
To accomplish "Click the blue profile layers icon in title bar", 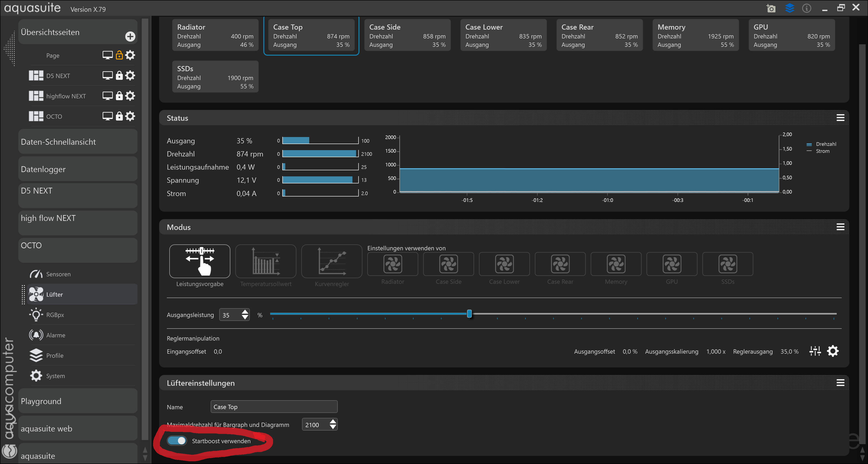I will [x=790, y=8].
